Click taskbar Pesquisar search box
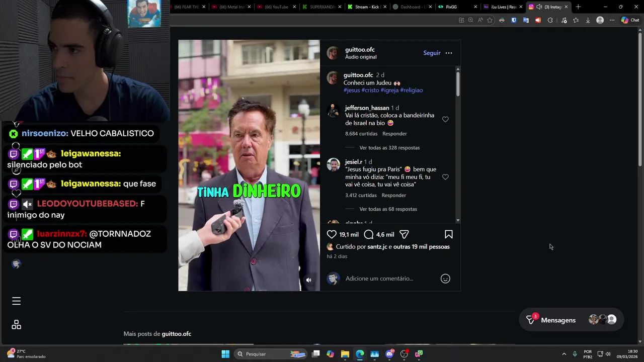 click(x=271, y=354)
